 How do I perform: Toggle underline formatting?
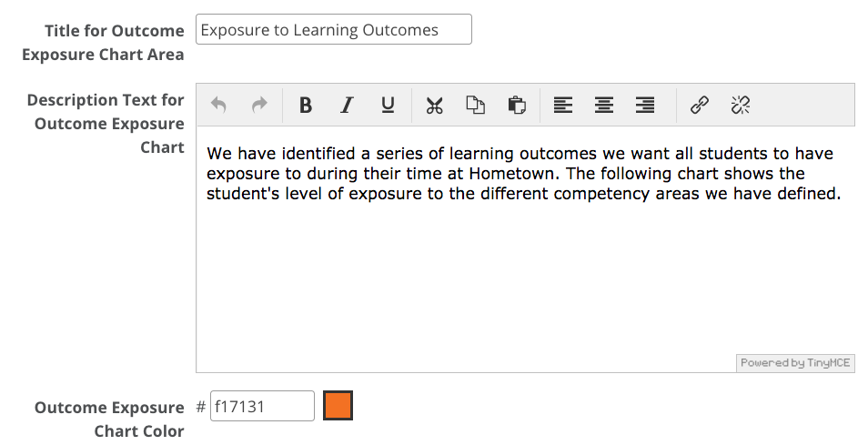click(x=388, y=105)
